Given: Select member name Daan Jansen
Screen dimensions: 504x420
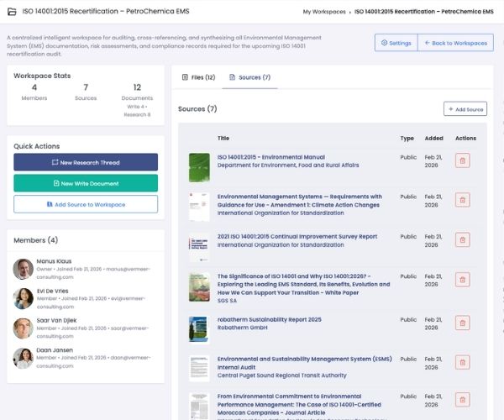Looking at the screenshot, I should coord(55,350).
